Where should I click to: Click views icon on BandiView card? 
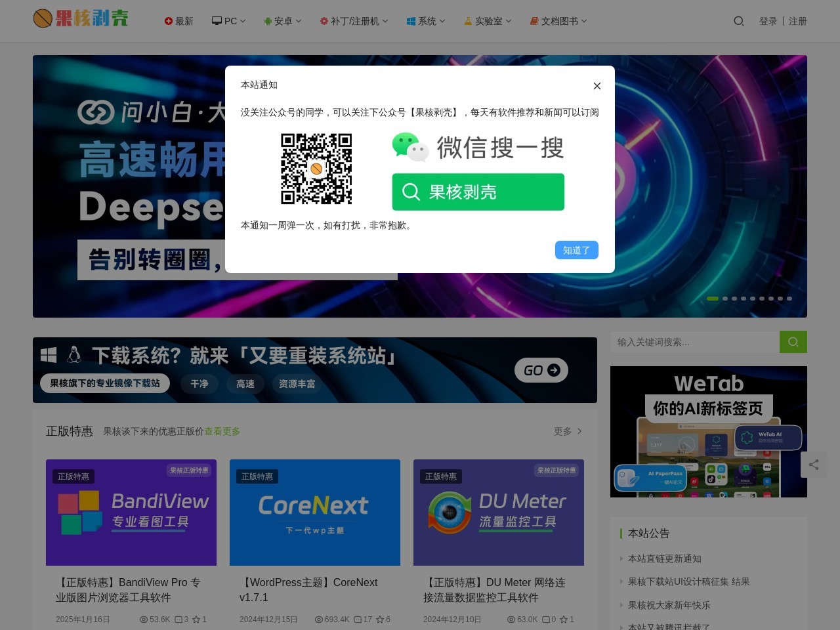point(144,619)
